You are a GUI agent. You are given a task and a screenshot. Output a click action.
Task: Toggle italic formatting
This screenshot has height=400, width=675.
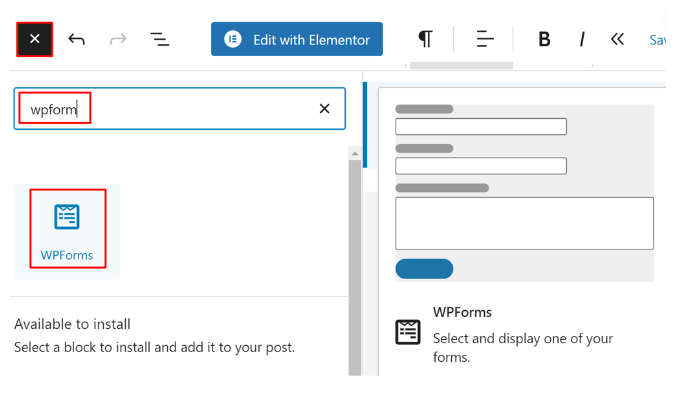point(582,39)
